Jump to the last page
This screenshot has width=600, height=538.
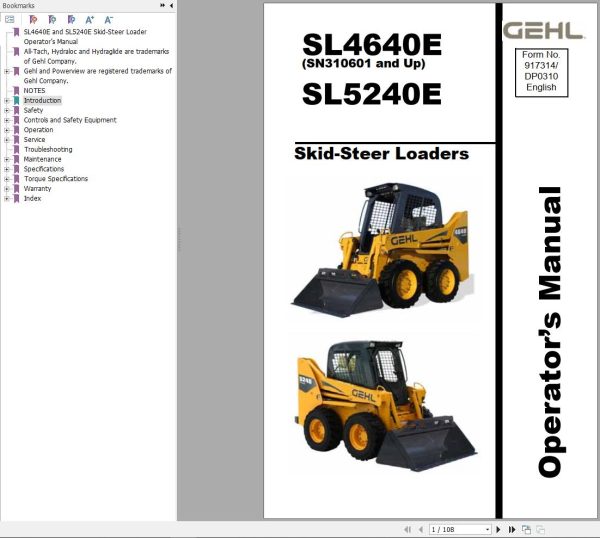(512, 530)
